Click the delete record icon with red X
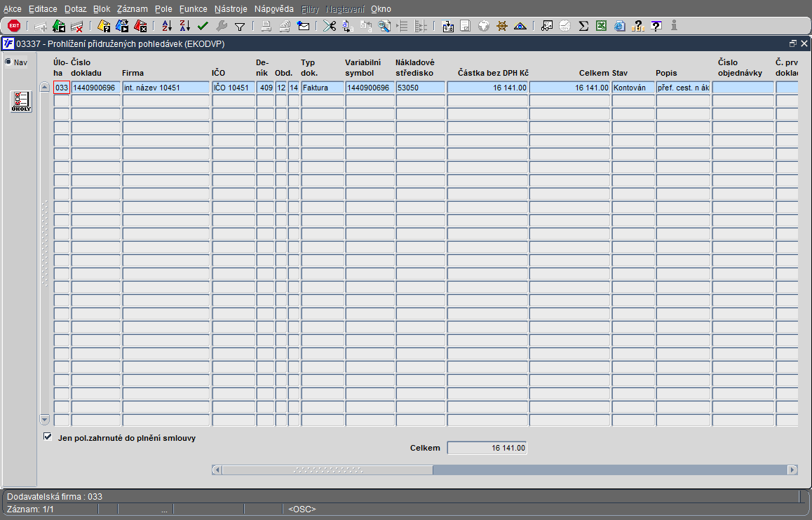The image size is (812, 520). (76, 26)
